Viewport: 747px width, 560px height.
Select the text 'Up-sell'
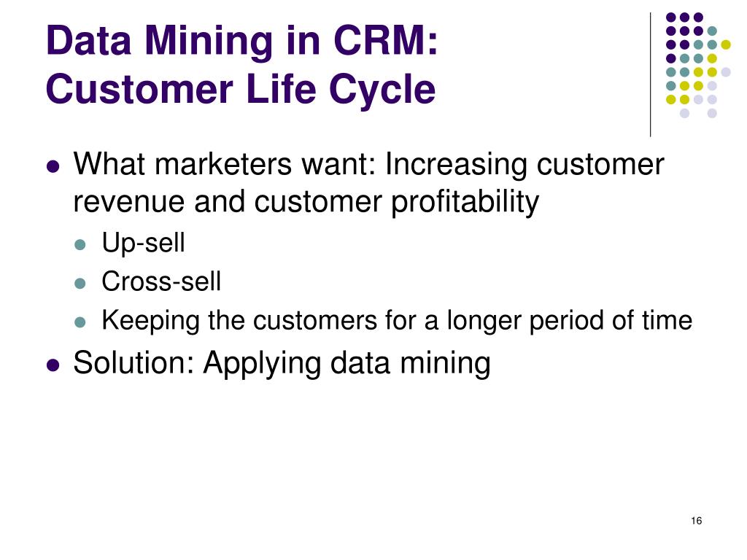(143, 244)
